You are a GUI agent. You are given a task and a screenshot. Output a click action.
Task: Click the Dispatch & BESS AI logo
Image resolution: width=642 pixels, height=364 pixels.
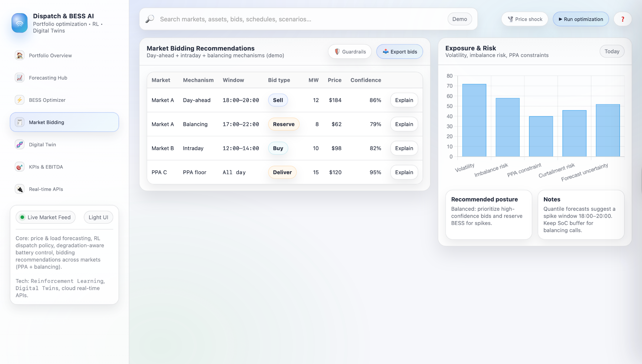coord(19,23)
